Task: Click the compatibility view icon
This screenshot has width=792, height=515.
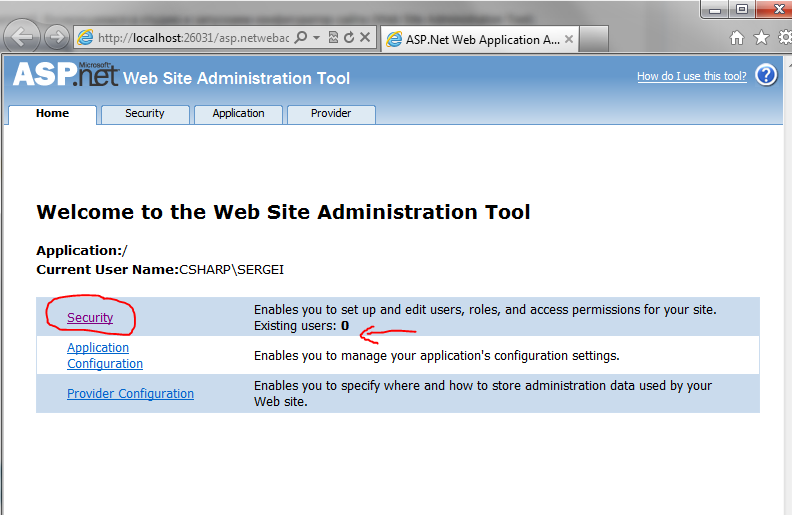Action: 333,38
